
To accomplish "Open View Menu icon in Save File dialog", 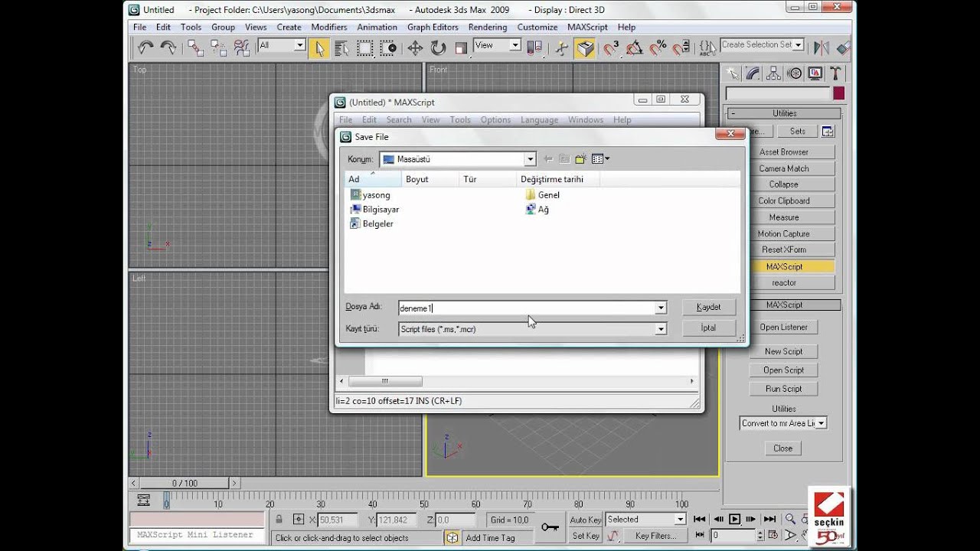I will [601, 159].
